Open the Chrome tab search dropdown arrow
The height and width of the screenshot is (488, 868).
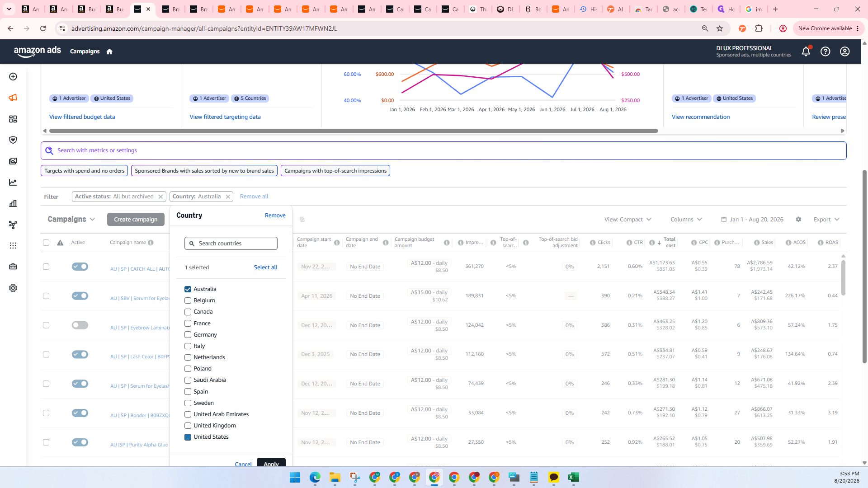[9, 9]
